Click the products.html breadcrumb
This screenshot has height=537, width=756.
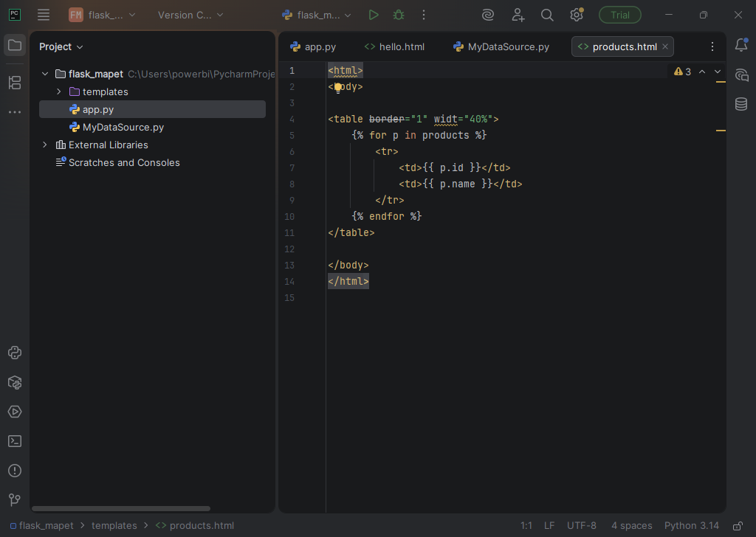coord(195,525)
